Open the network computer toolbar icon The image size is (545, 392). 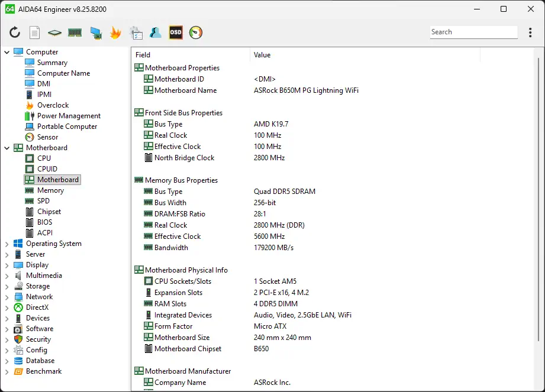point(96,33)
